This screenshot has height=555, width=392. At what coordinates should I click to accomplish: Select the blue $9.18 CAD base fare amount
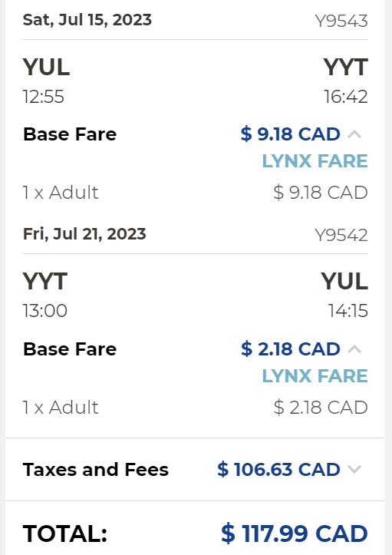tap(291, 134)
